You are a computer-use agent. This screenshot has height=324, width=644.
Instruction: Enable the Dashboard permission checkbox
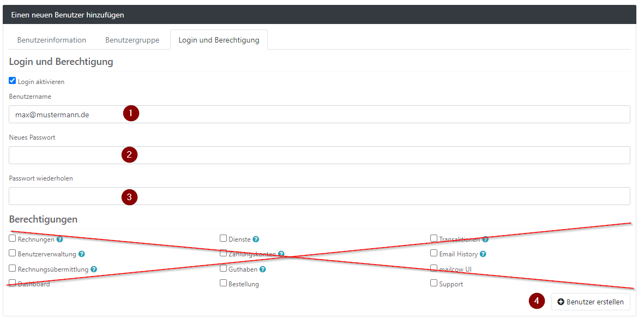click(x=13, y=283)
